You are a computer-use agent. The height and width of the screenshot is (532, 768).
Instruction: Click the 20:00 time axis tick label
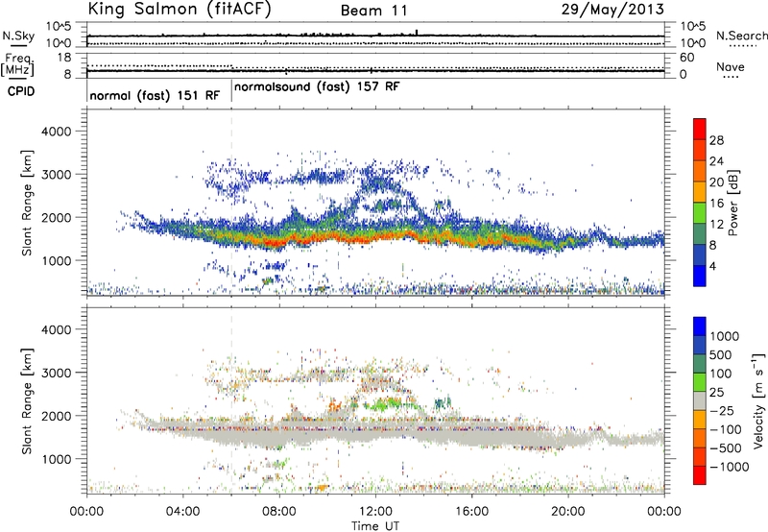tap(568, 512)
